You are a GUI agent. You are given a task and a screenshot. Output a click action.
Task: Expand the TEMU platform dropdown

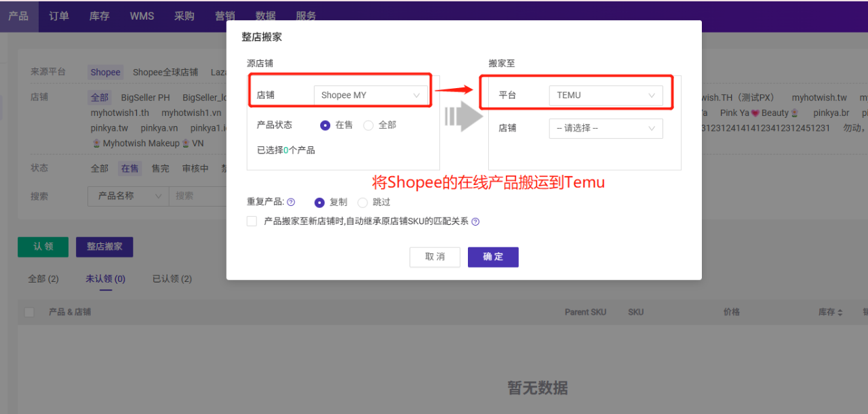(x=606, y=96)
